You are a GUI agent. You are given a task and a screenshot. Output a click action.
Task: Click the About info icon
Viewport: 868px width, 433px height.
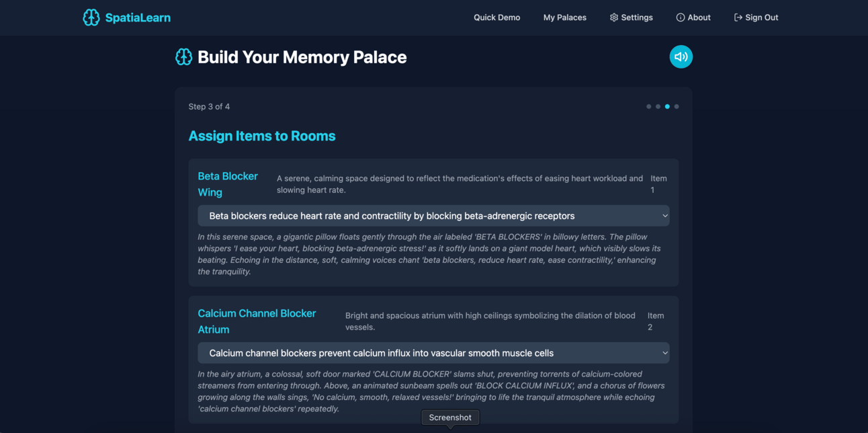pos(681,17)
